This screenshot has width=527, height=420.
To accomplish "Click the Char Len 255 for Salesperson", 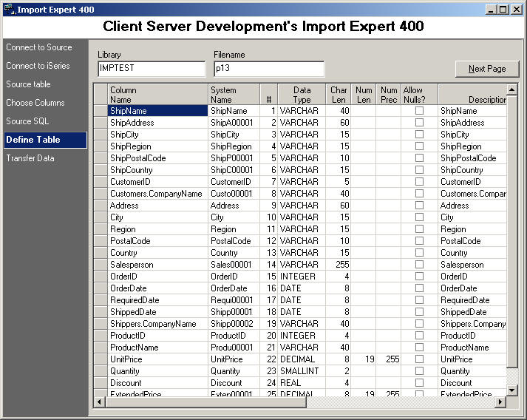I will pyautogui.click(x=338, y=264).
